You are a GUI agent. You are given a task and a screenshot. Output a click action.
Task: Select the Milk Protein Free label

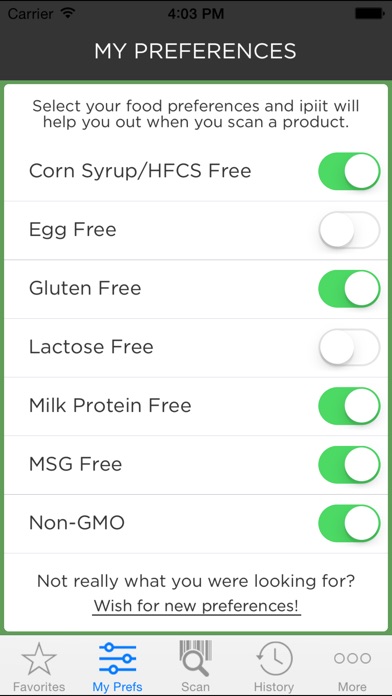[x=110, y=405]
